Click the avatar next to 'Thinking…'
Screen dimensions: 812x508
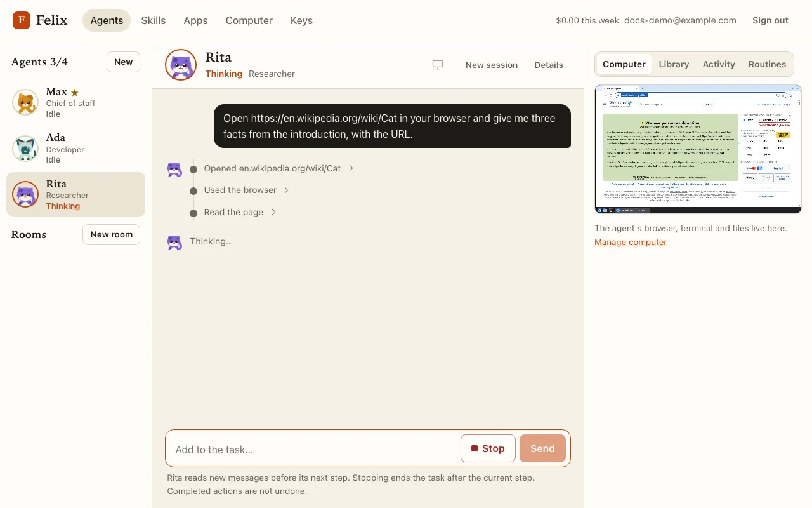(x=174, y=242)
